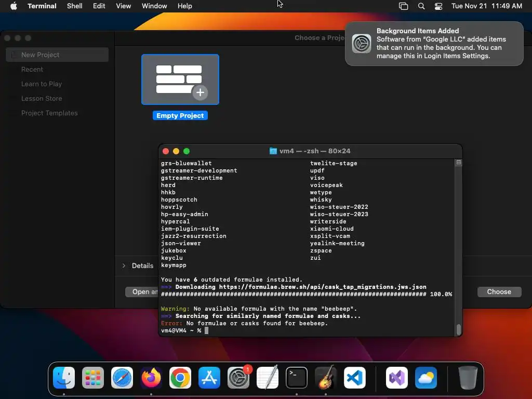532x399 pixels.
Task: Open the Shell menu
Action: point(75,6)
